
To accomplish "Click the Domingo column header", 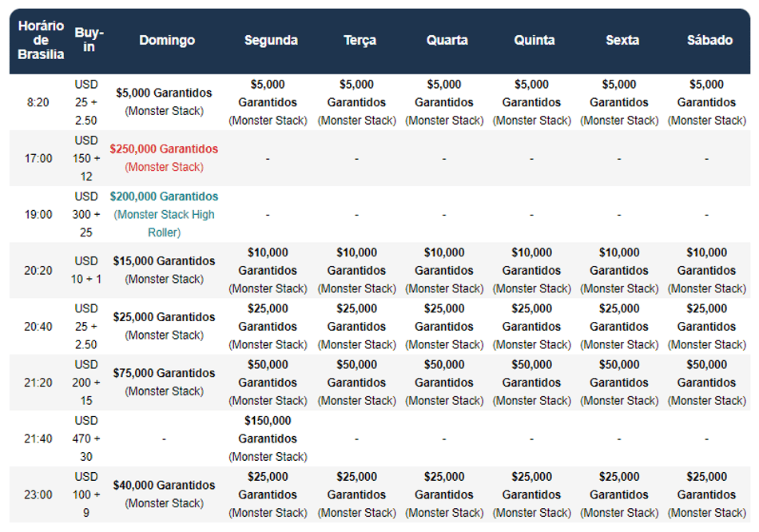I will point(167,40).
